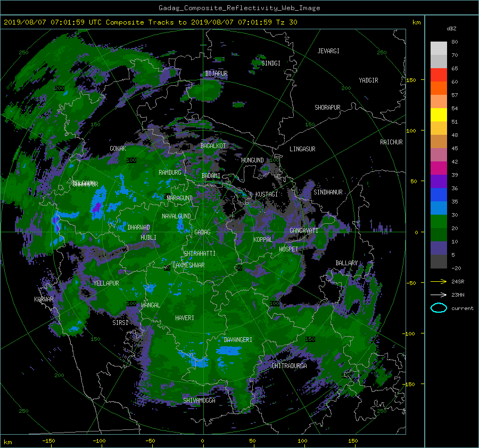Click the white 23MN arrow legend icon
The image size is (479, 448).
point(439,295)
